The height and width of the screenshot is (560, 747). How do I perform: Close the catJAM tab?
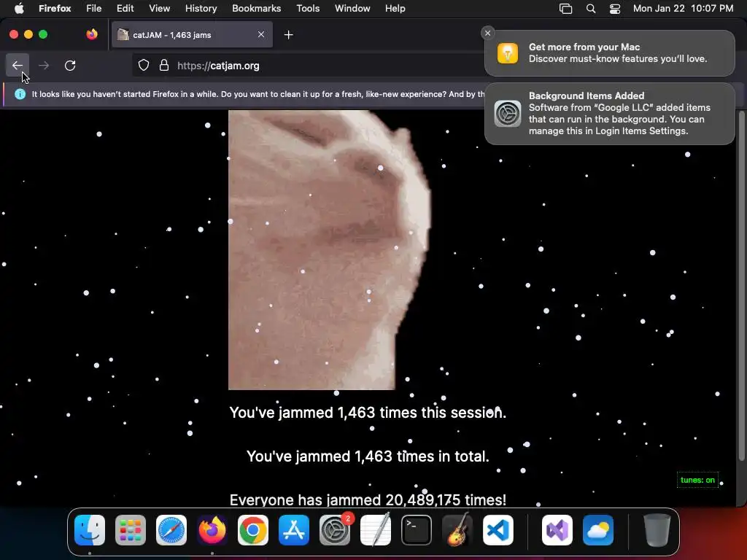click(x=261, y=34)
